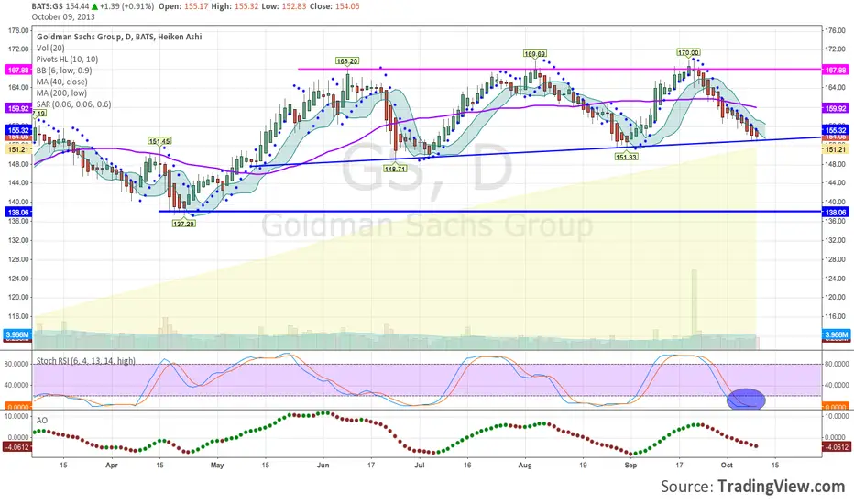Image resolution: width=854 pixels, height=504 pixels.
Task: Open the Source: TradingView.com link
Action: pos(752,486)
